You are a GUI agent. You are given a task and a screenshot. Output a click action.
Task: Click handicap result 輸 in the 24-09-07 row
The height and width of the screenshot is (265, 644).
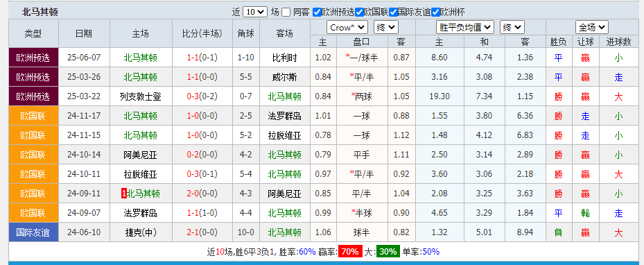tap(586, 213)
